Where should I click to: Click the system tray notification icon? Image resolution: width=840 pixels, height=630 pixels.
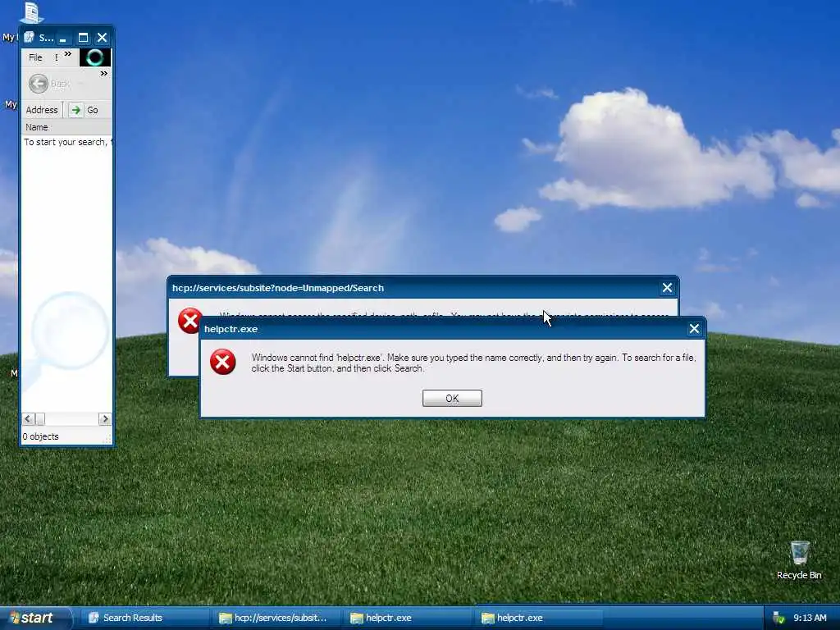778,619
